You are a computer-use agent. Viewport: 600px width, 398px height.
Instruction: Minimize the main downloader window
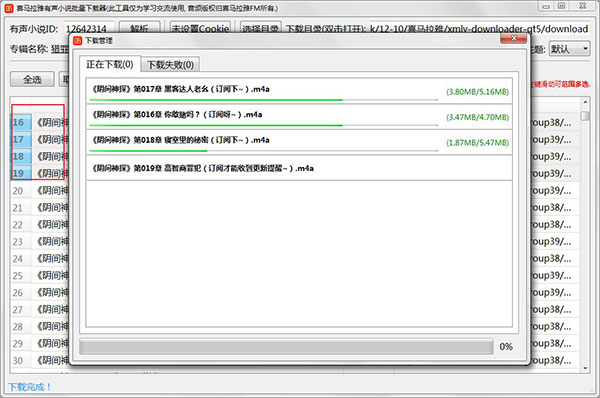546,6
